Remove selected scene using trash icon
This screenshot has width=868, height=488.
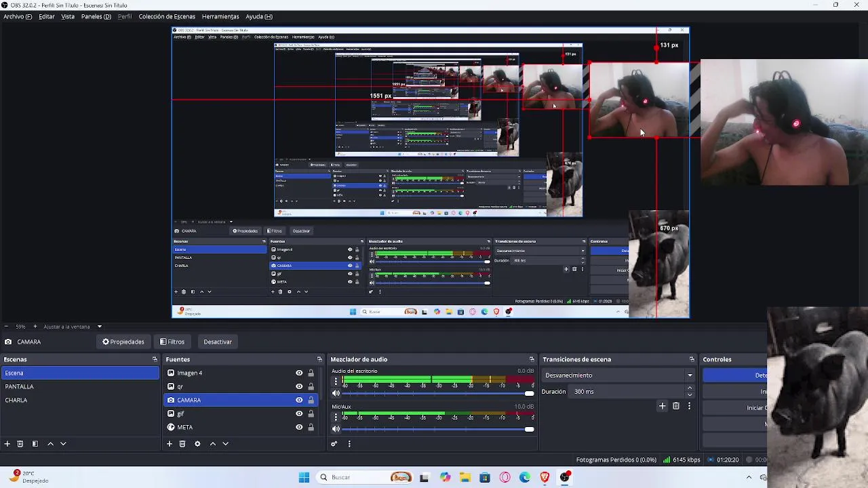pos(20,444)
